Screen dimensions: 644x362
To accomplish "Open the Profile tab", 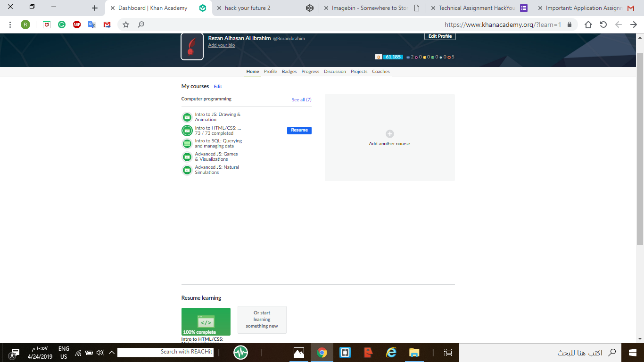I will [x=270, y=72].
